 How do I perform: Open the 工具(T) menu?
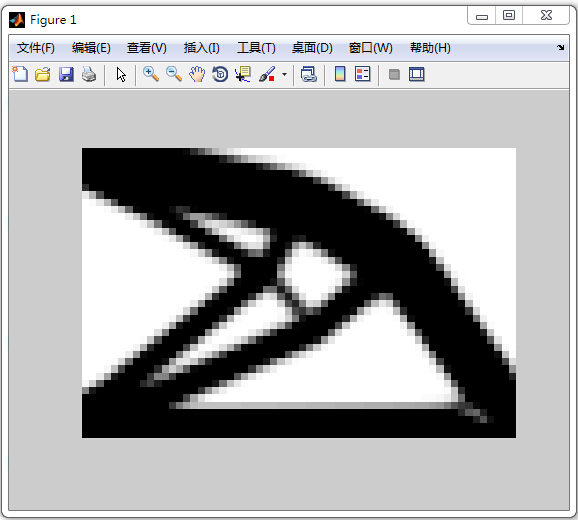256,48
